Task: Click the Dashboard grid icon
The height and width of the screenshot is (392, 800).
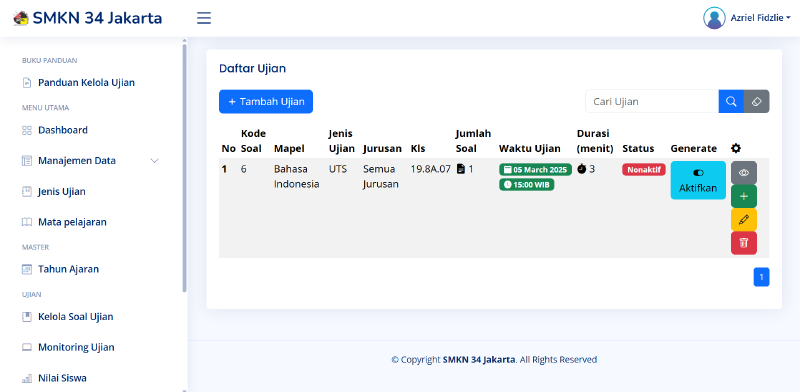Action: point(27,130)
